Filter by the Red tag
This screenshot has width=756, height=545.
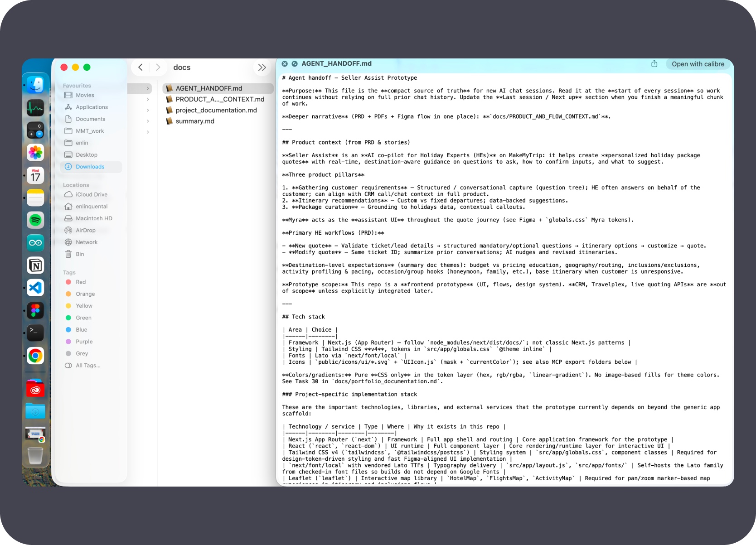pyautogui.click(x=91, y=282)
